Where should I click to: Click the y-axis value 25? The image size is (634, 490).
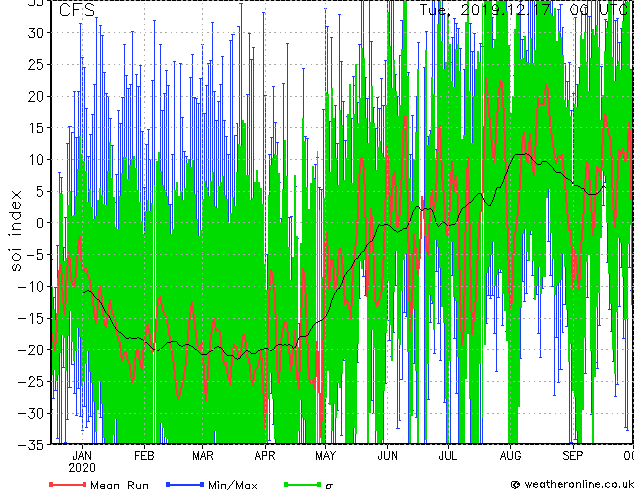pos(36,65)
